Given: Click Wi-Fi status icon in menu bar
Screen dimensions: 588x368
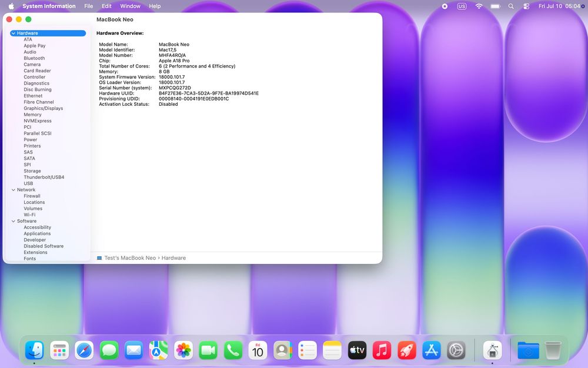Looking at the screenshot, I should (x=479, y=6).
